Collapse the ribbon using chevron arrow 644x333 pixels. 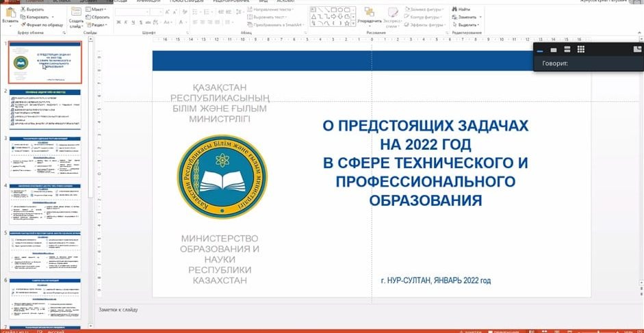point(639,32)
